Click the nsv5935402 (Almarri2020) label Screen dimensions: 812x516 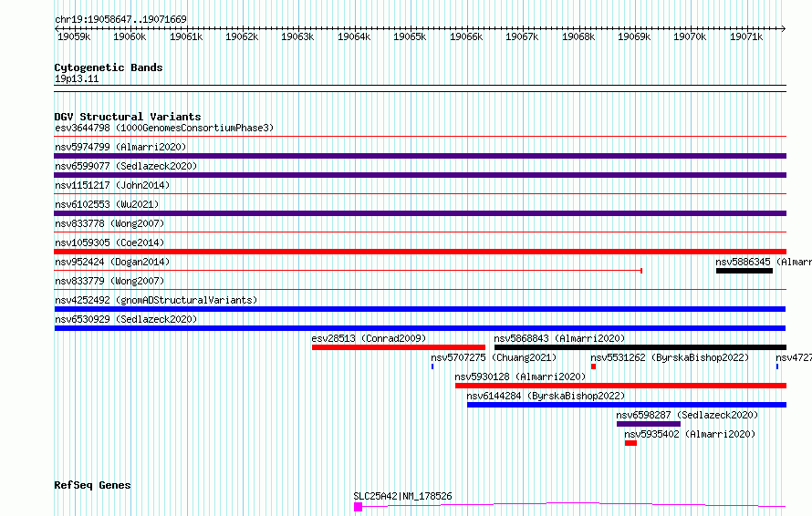pyautogui.click(x=690, y=434)
